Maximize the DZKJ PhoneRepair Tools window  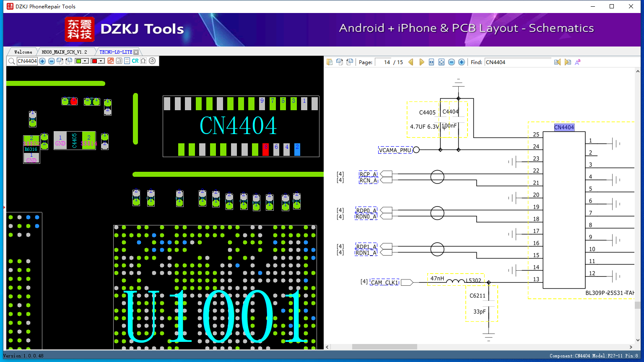[612, 6]
